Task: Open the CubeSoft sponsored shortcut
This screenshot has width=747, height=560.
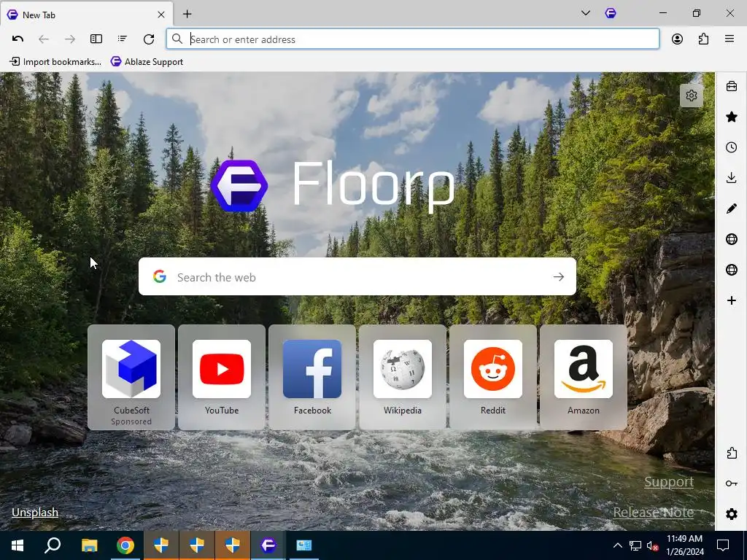Action: 131,377
